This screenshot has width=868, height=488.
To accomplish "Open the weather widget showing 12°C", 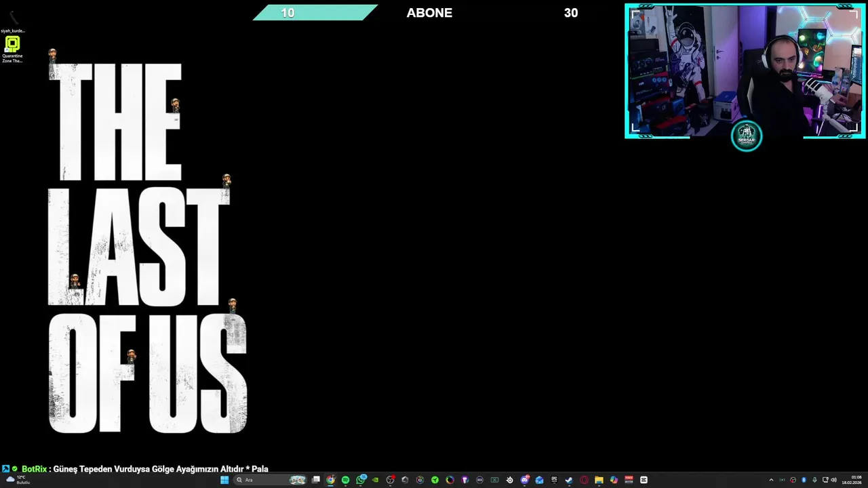I will point(18,480).
